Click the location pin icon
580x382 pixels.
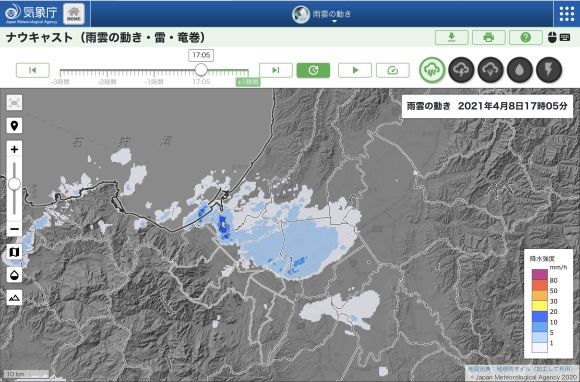click(x=14, y=126)
